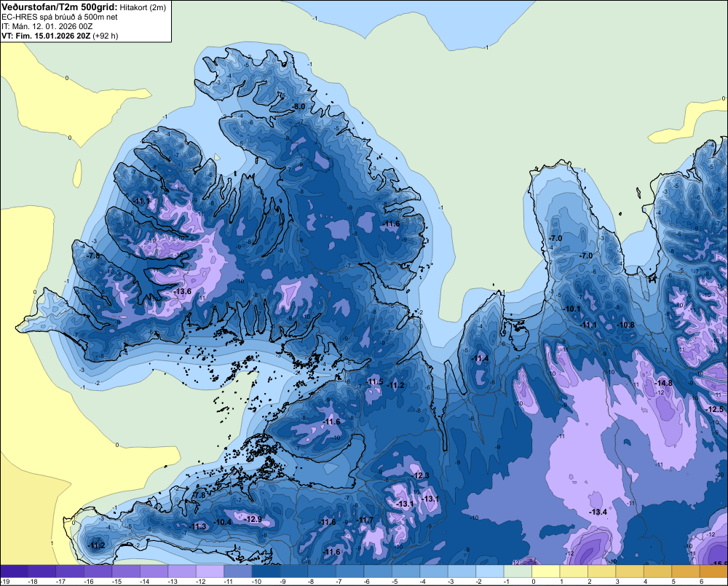728x586 pixels.
Task: Click the -12.9 temperature value
Action: point(253,519)
